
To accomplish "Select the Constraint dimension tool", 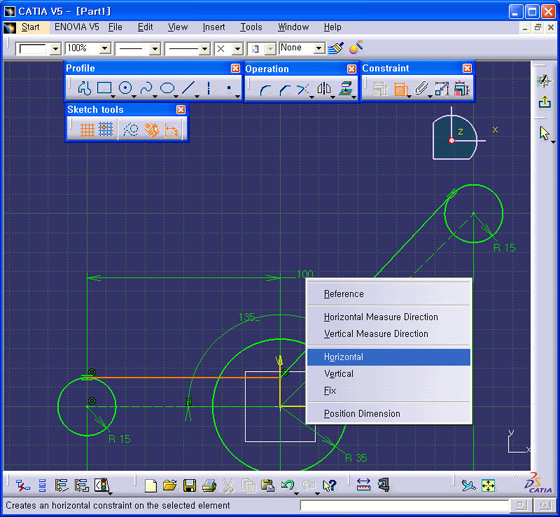I will tap(401, 89).
